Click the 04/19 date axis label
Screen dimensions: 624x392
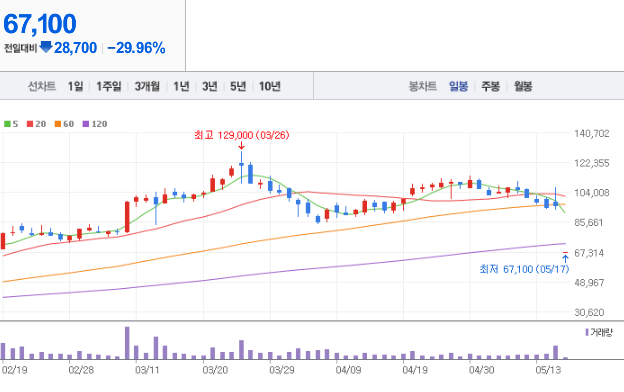click(415, 370)
